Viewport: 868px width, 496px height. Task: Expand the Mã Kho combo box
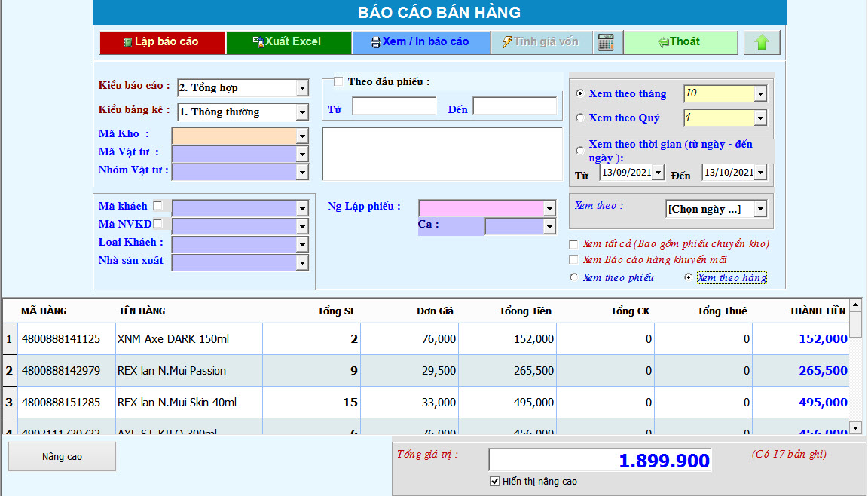point(304,136)
